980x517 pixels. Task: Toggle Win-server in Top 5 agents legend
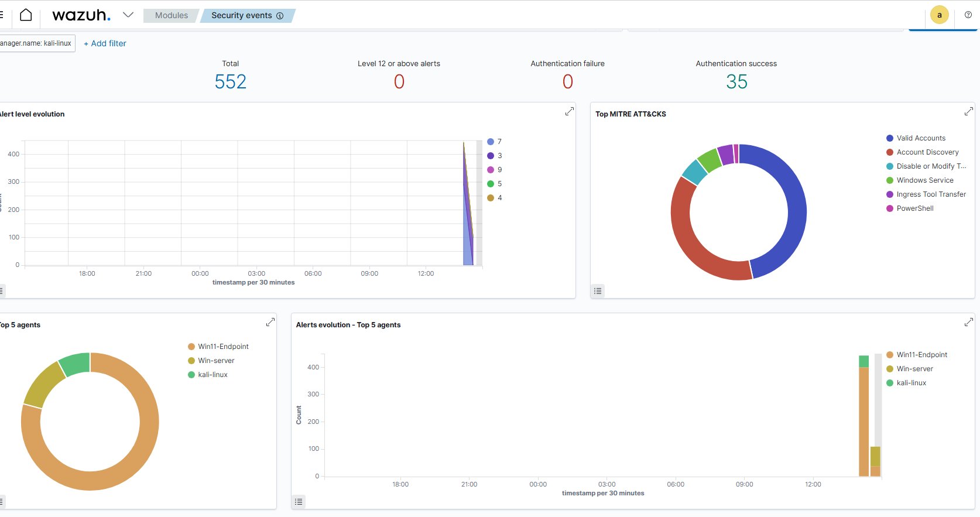pyautogui.click(x=211, y=361)
